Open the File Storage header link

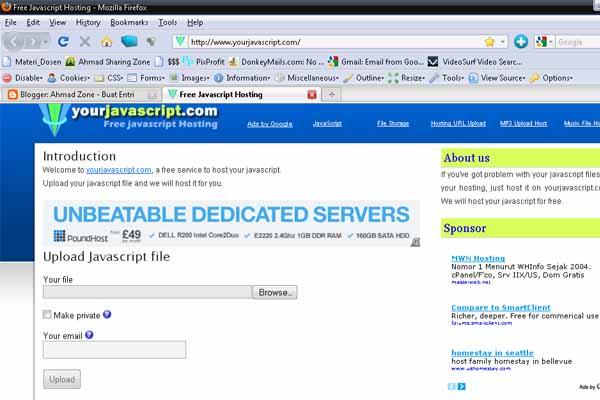(x=393, y=124)
